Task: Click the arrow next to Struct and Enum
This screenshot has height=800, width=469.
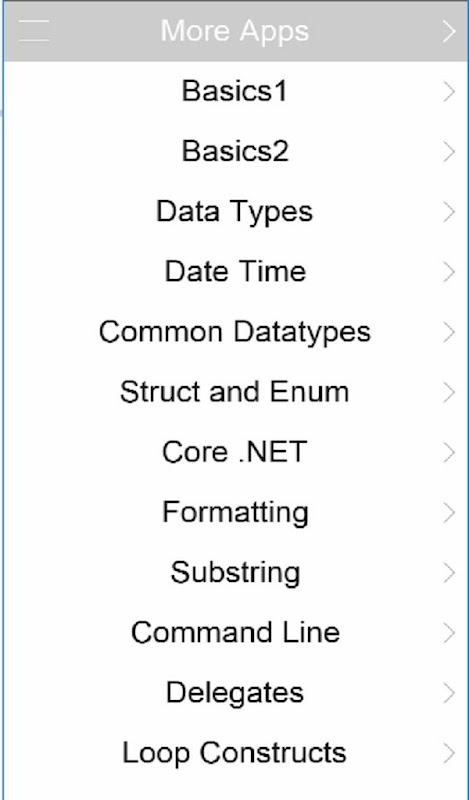Action: [449, 392]
